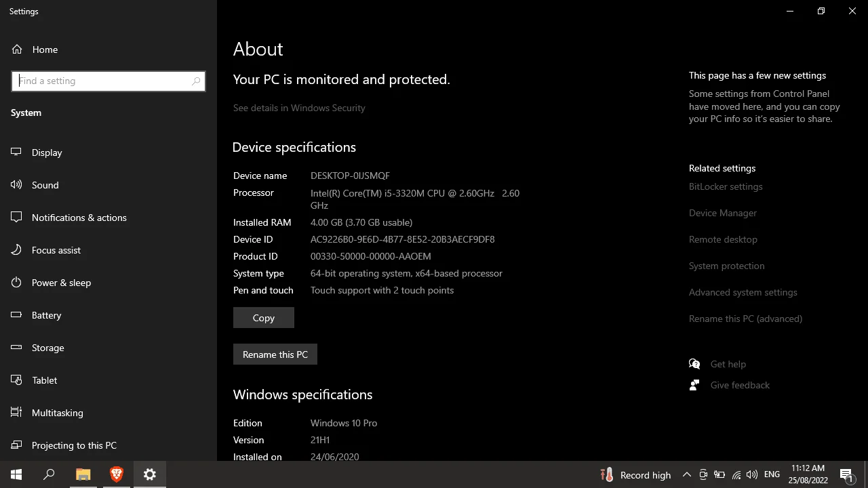Open Rename this PC (advanced)
Image resolution: width=868 pixels, height=488 pixels.
(x=745, y=319)
